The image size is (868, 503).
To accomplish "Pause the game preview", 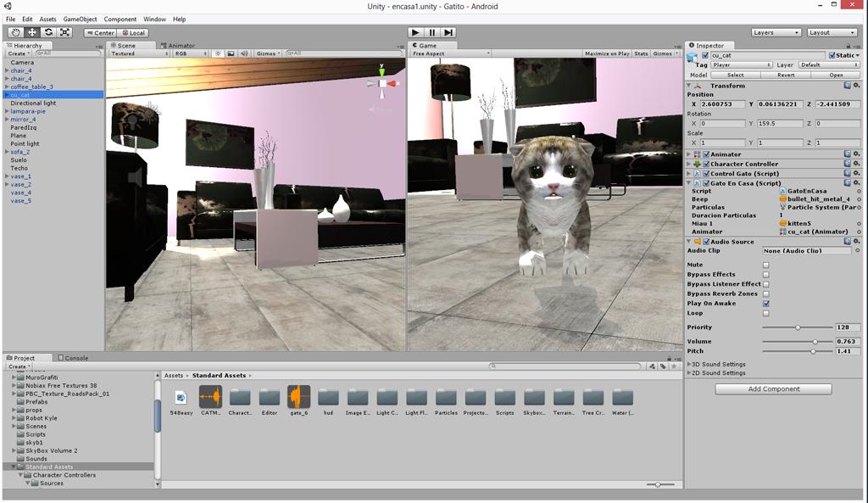I will coord(432,33).
